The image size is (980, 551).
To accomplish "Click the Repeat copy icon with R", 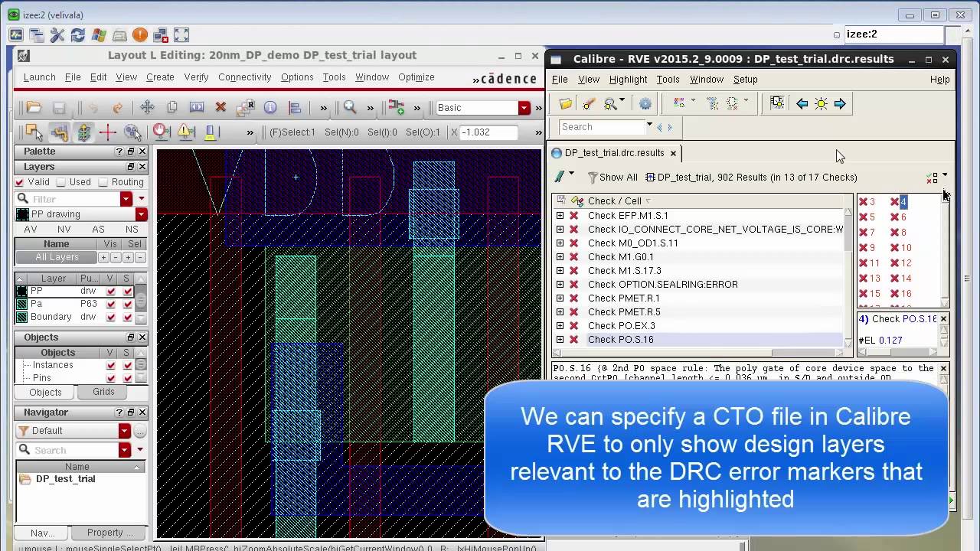I will (246, 108).
